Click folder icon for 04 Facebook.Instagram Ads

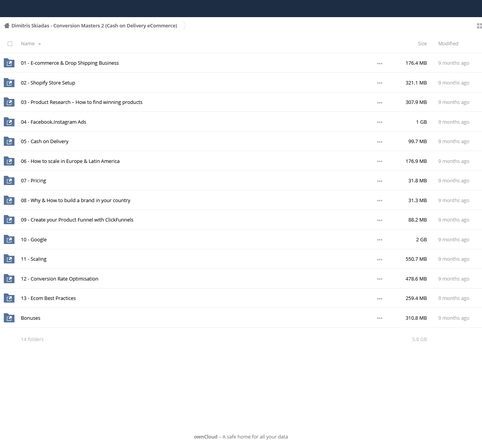9,122
